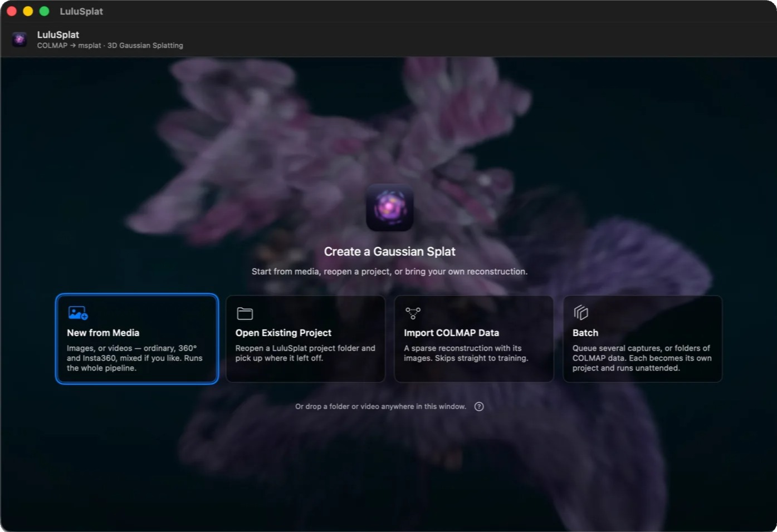Click the Batch stacked-layers icon
The height and width of the screenshot is (532, 777).
pyautogui.click(x=581, y=313)
